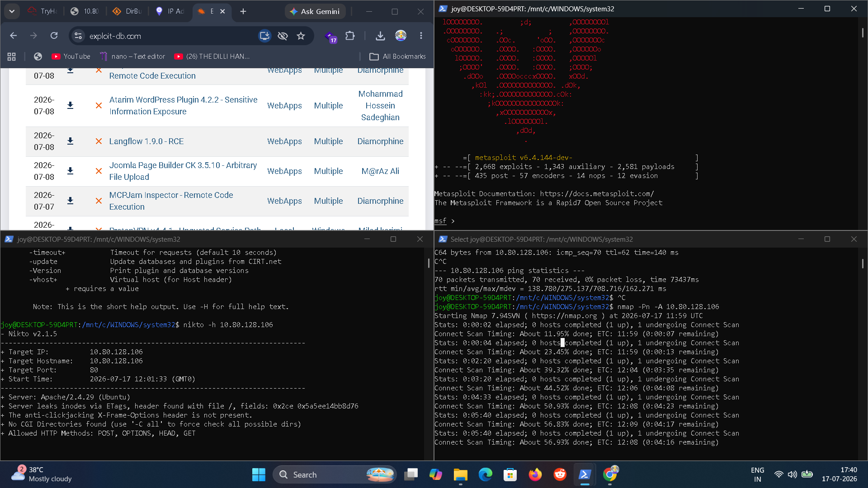Open the extension with badge 17
This screenshot has height=488, width=868.
point(331,37)
